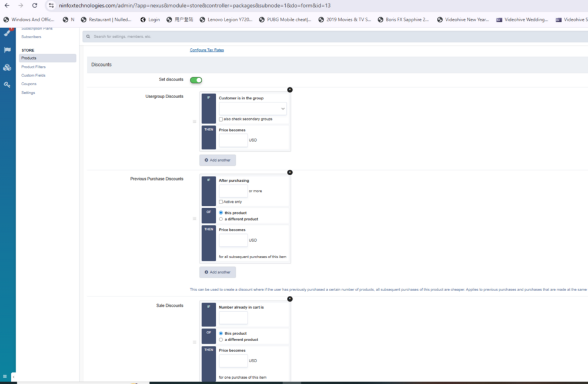Open the Lenovo Legion Y720 bookmark

(x=226, y=19)
